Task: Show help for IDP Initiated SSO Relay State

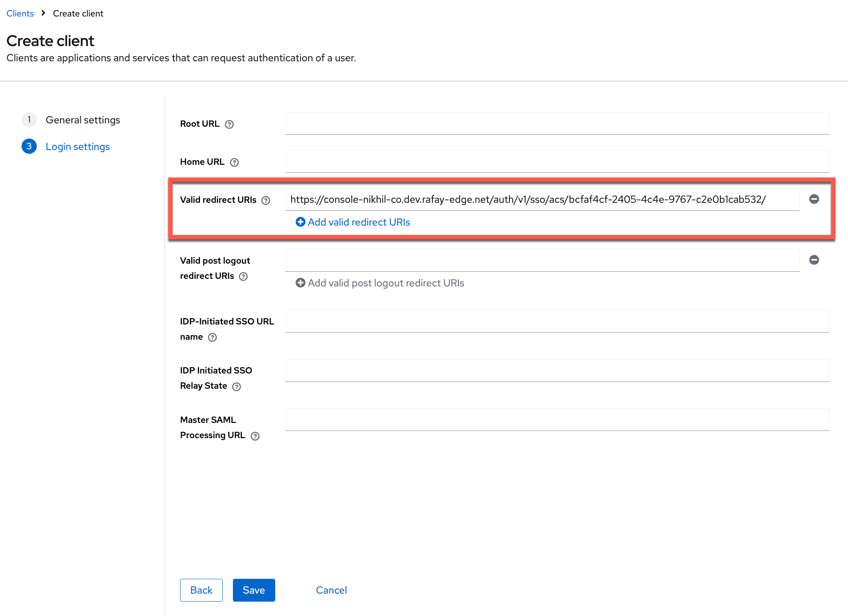Action: click(x=236, y=387)
